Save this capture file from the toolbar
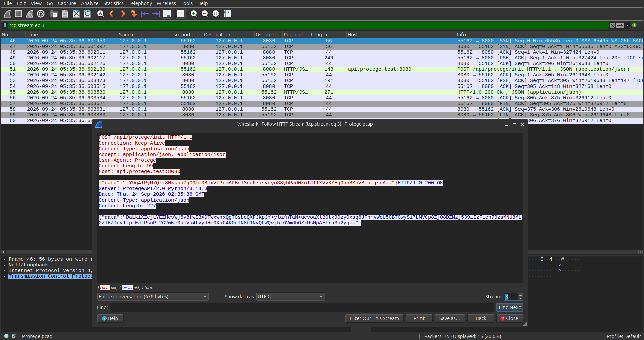 click(x=65, y=14)
